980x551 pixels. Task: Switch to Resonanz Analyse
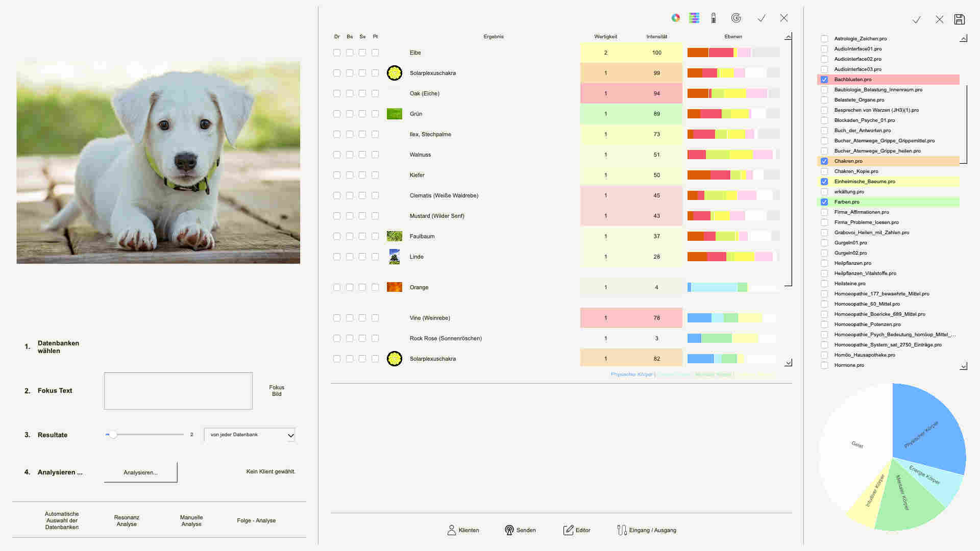point(127,520)
